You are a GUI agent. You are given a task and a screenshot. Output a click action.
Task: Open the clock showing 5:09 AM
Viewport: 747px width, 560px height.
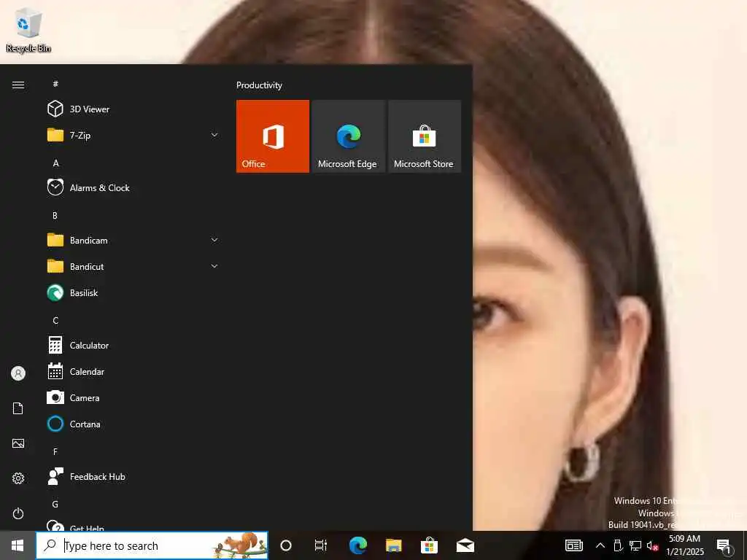coord(684,545)
